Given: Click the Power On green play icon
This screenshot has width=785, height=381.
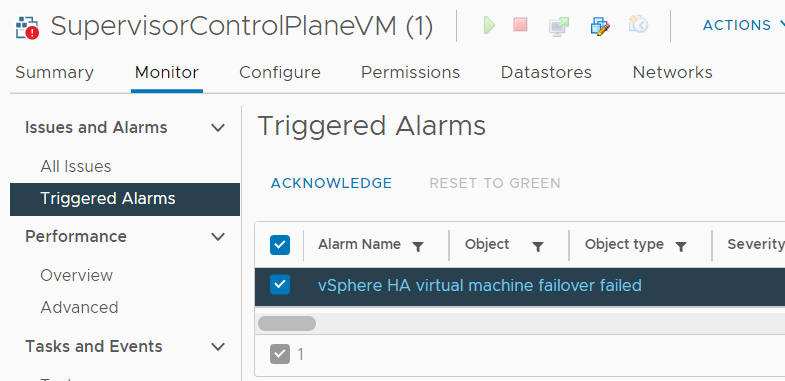Looking at the screenshot, I should click(489, 25).
